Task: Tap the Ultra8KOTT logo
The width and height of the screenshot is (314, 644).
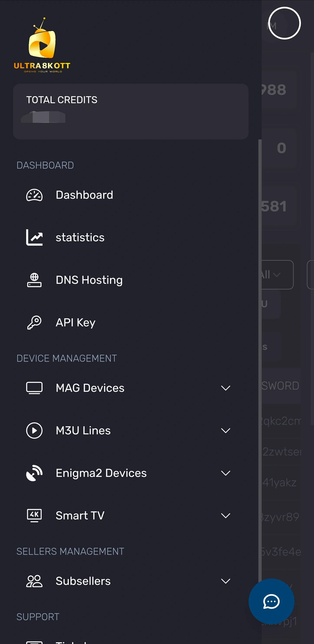Action: (42, 45)
